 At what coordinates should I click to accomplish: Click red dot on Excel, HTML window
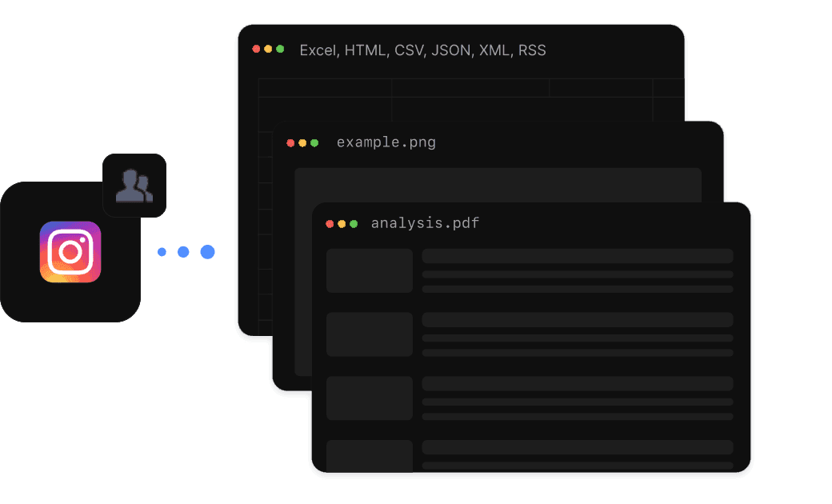point(256,49)
